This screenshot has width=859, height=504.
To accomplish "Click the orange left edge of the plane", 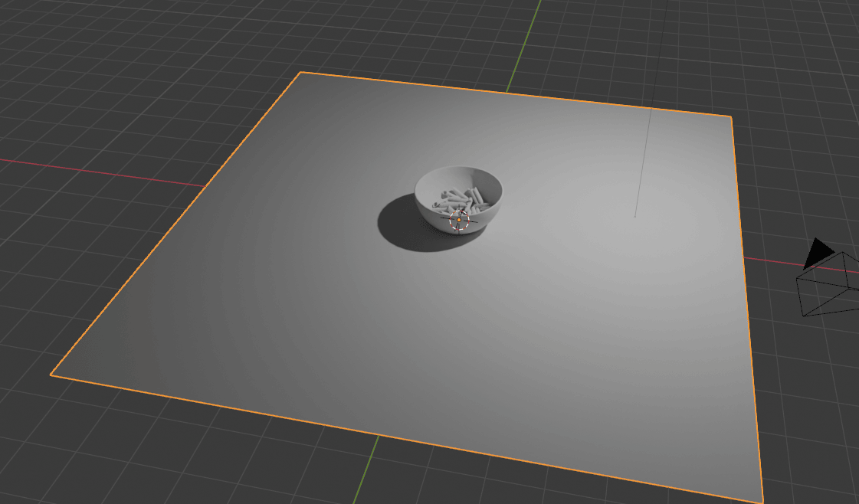I will coord(176,223).
